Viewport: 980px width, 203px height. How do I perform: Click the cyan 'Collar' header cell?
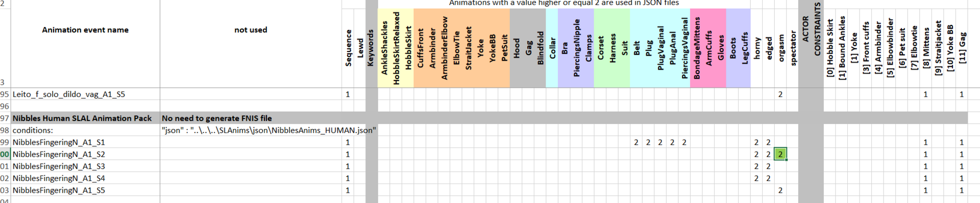[552, 48]
